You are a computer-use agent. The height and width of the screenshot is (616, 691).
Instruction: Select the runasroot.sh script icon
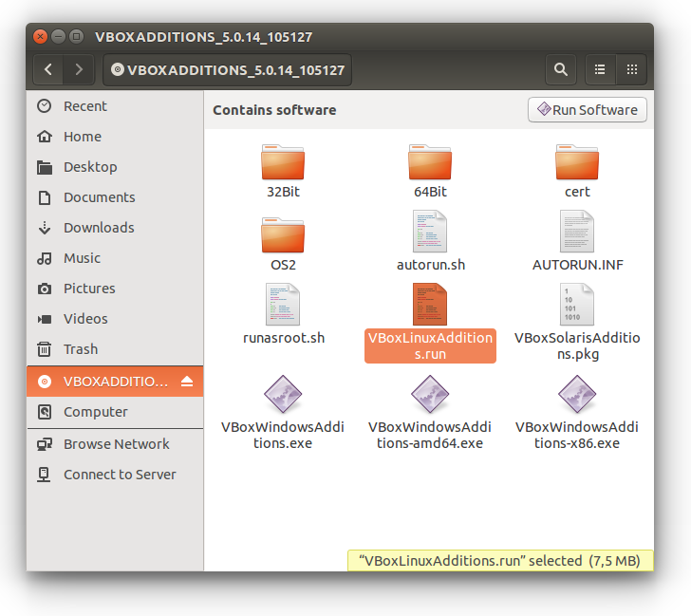[283, 305]
